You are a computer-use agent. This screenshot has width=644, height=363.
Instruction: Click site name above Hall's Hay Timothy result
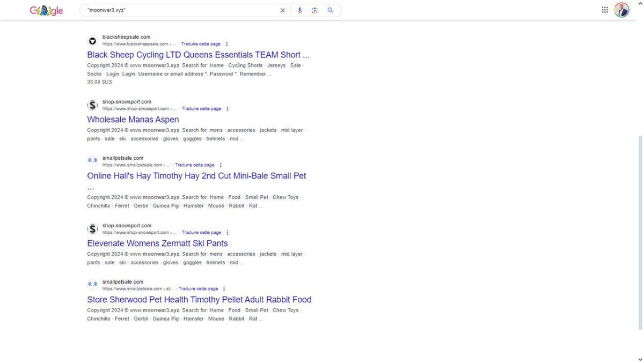coord(123,158)
